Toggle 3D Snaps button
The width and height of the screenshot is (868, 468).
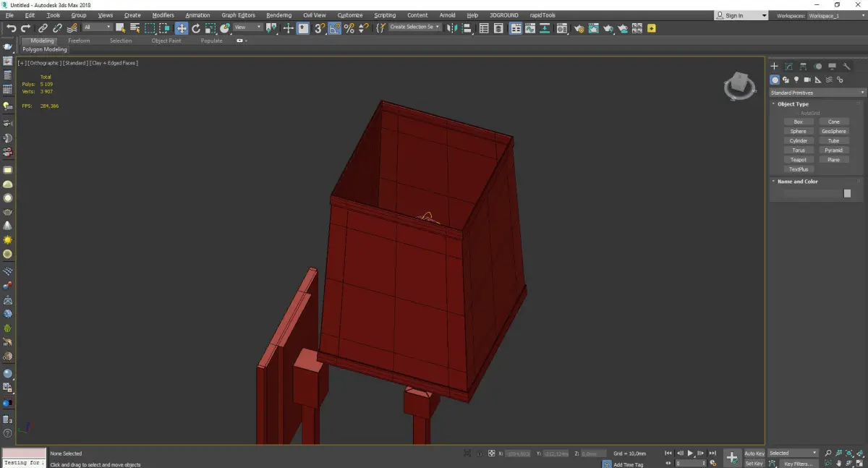320,28
